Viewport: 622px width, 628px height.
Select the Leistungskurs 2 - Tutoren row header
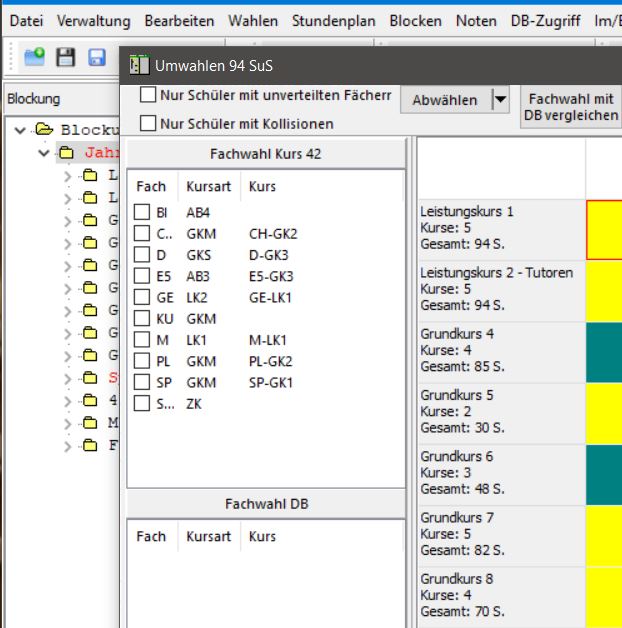(x=502, y=289)
